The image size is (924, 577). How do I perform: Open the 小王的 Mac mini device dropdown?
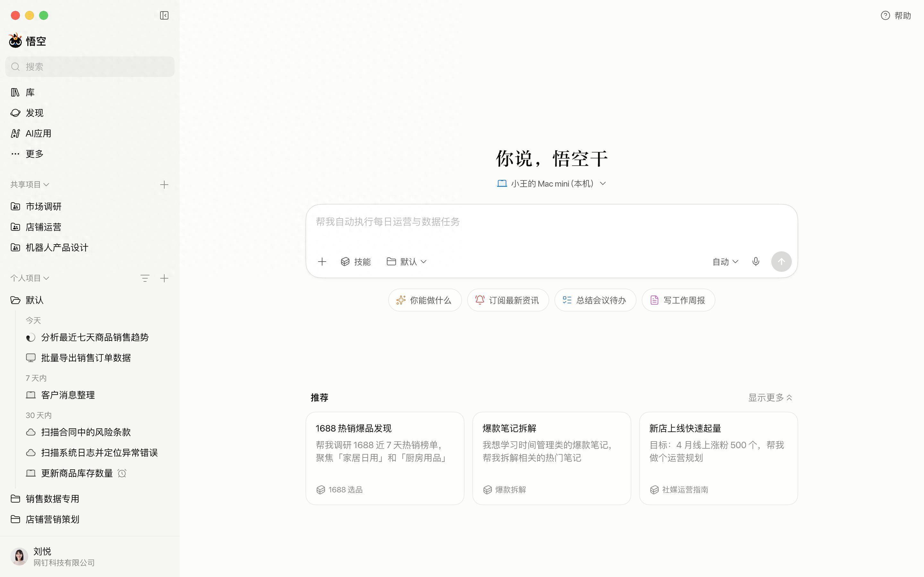(x=551, y=184)
